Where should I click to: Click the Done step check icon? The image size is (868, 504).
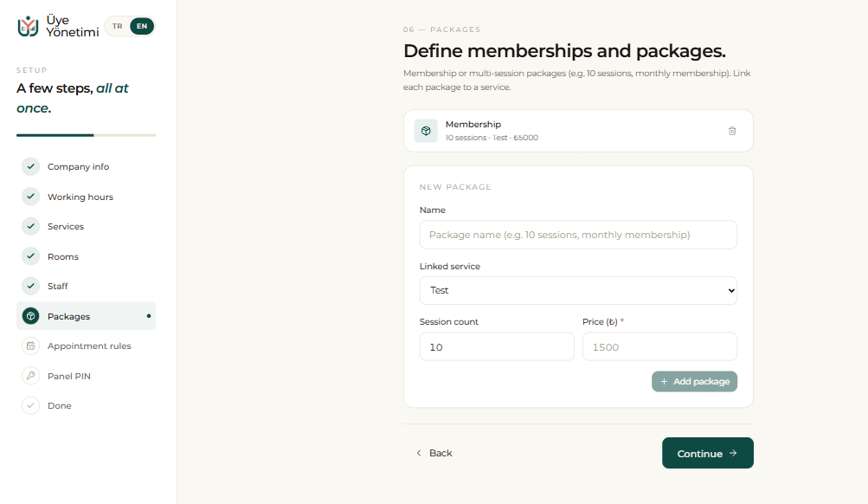[x=30, y=405]
